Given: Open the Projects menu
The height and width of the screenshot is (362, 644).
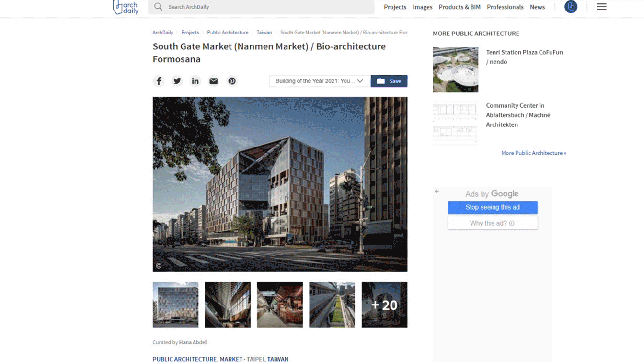Looking at the screenshot, I should click(395, 7).
